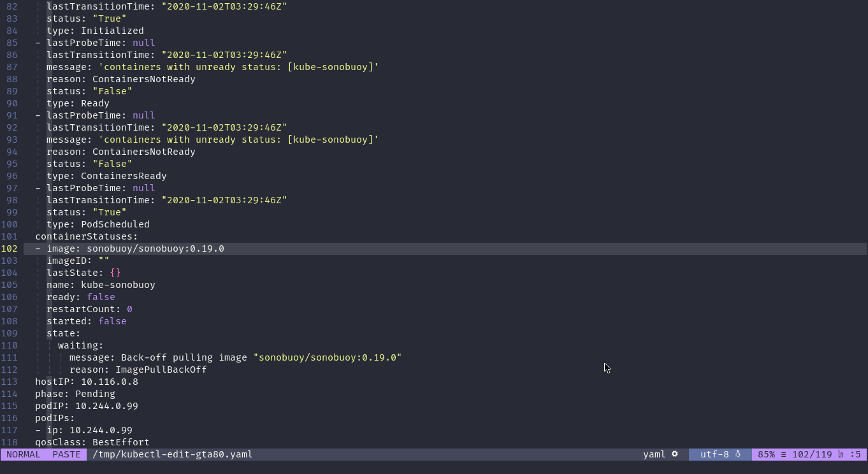Click the state: key on line 109
The width and height of the screenshot is (868, 474).
pos(64,333)
